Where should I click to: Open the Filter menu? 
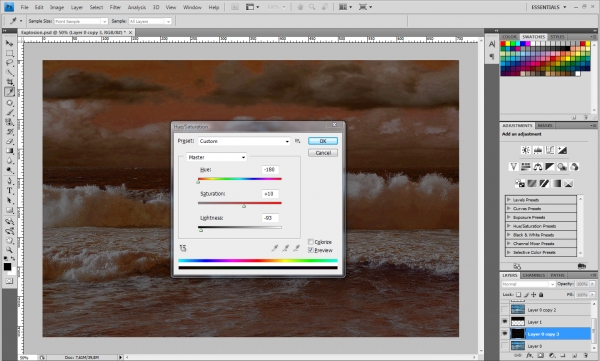[x=115, y=7]
